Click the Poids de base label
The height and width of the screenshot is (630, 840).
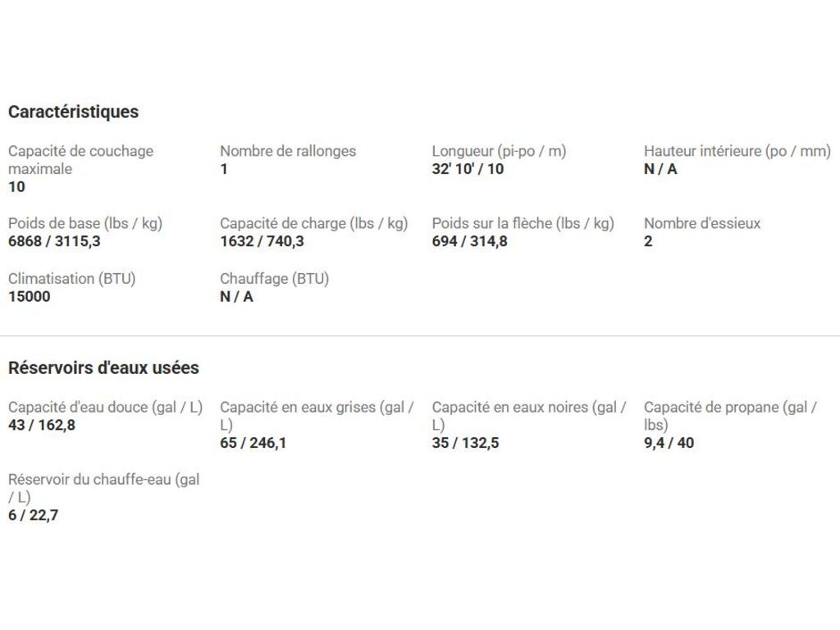pos(85,223)
